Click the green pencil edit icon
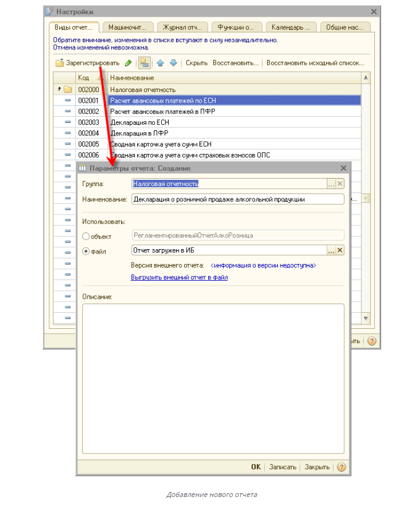The image size is (420, 510). [x=128, y=63]
